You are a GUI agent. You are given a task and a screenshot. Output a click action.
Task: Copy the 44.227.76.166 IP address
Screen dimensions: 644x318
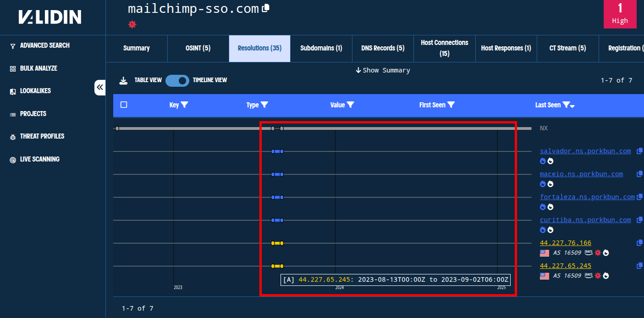click(639, 243)
